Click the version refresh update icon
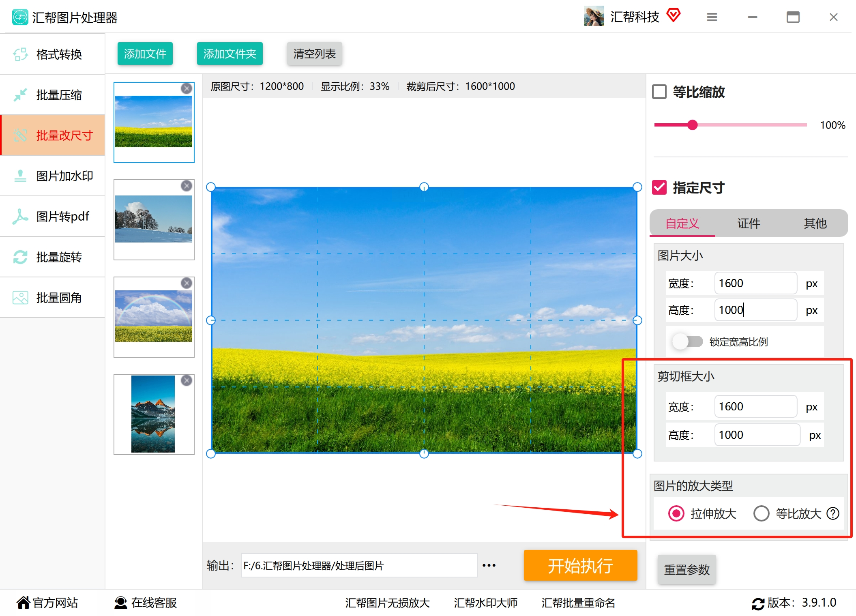 coord(757,603)
